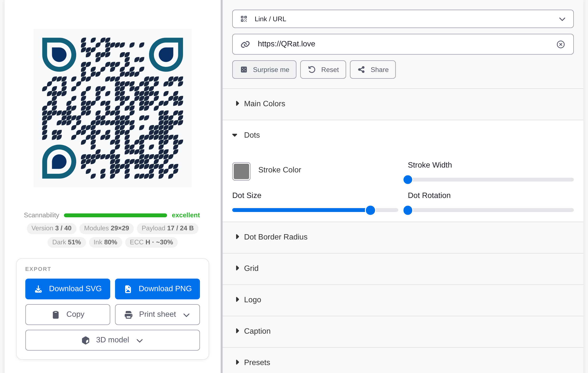Viewport: 588px width, 373px height.
Task: Click Download SVG button
Action: tap(68, 289)
